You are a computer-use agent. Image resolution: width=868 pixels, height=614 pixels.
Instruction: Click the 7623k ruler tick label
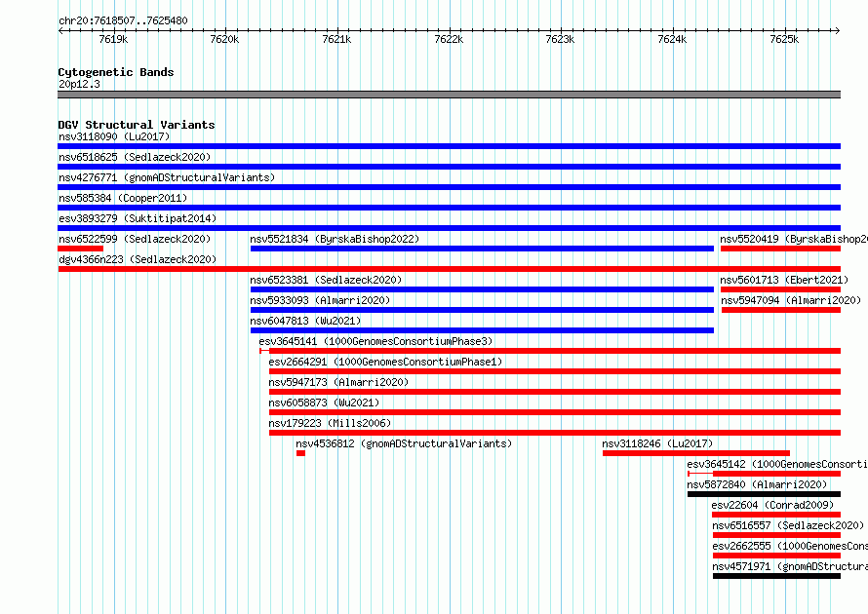click(560, 39)
